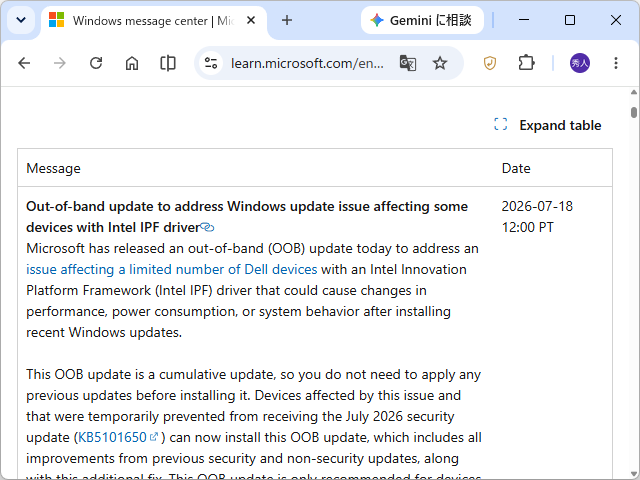640x480 pixels.
Task: Click the Expand table button
Action: (548, 125)
